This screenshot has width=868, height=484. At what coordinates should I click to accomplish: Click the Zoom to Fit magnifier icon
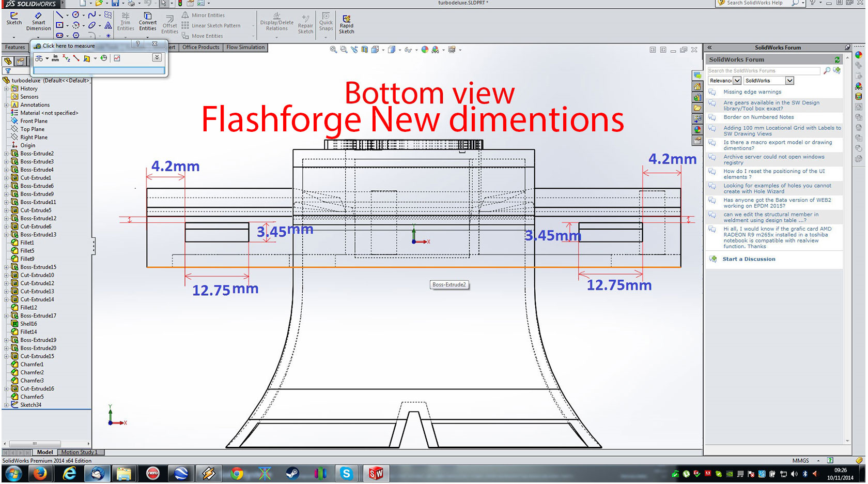(333, 50)
